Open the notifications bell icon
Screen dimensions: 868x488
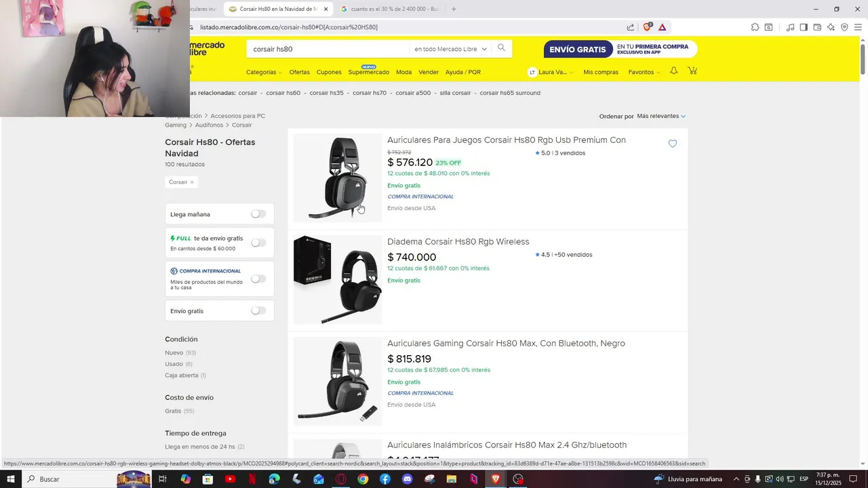[x=673, y=71]
